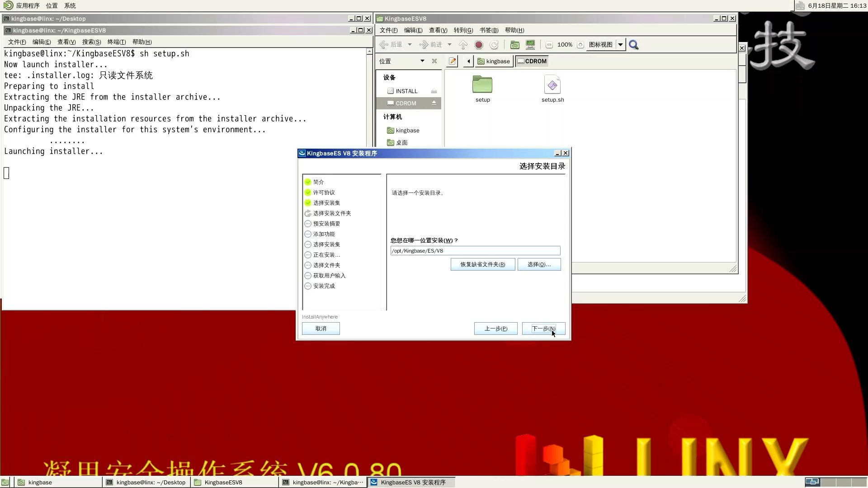
Task: Open 编辑(E) menu in terminal
Action: pos(42,42)
